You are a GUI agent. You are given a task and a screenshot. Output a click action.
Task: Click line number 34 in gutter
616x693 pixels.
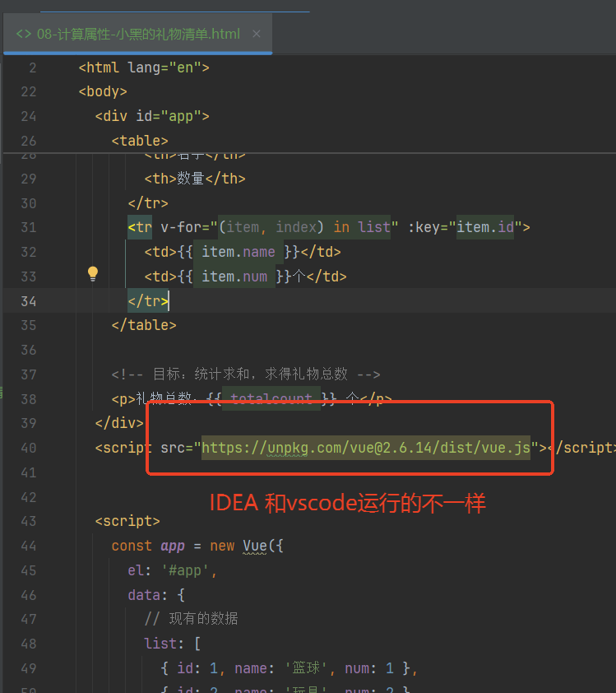point(28,301)
